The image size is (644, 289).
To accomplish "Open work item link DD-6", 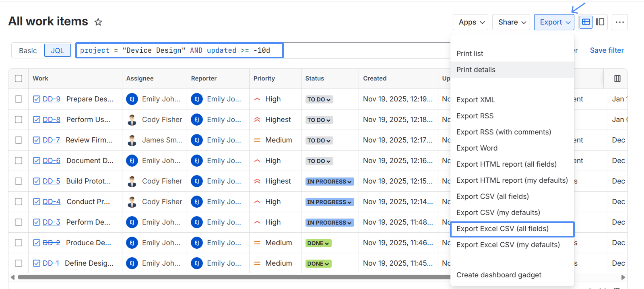I will coord(52,161).
